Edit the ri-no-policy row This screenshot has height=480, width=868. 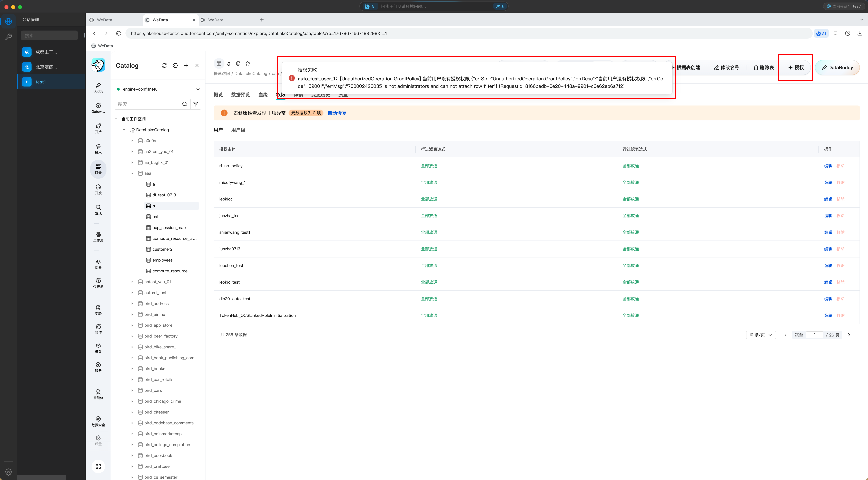point(828,166)
